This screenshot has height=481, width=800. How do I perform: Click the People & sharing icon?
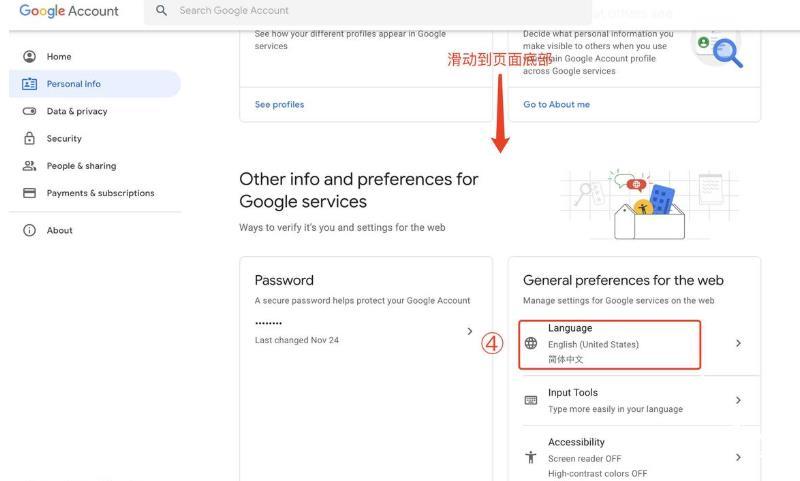point(29,166)
